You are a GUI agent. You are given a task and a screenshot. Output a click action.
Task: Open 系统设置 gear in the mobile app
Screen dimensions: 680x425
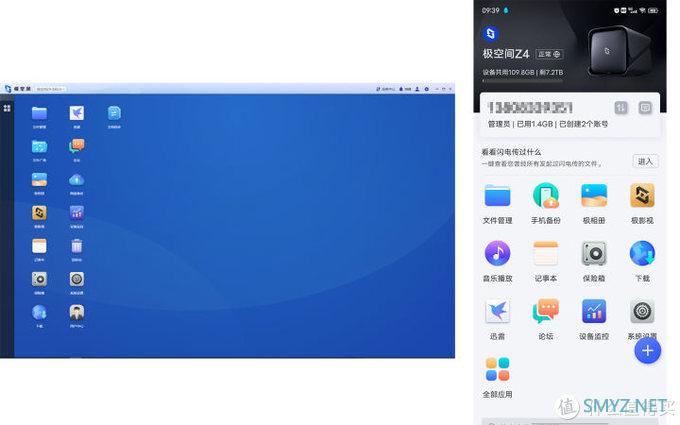pos(642,311)
